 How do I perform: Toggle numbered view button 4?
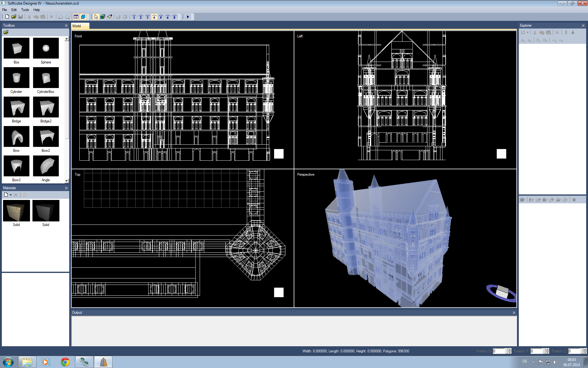pyautogui.click(x=154, y=17)
